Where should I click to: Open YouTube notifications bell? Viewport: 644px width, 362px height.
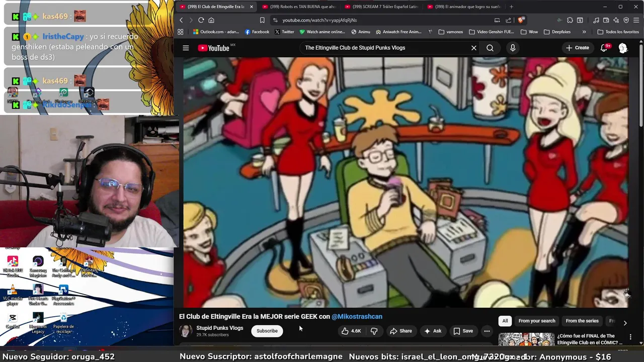[x=604, y=48]
